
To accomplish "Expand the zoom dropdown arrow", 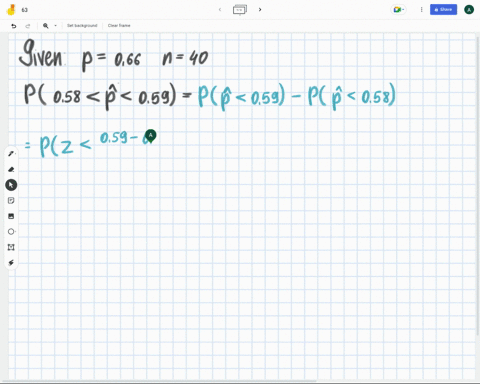I will [x=55, y=26].
